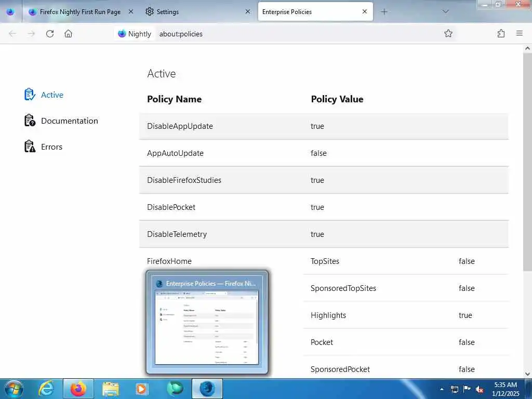Bookmark this page with star icon
Viewport: 532px width, 399px height.
pos(448,33)
